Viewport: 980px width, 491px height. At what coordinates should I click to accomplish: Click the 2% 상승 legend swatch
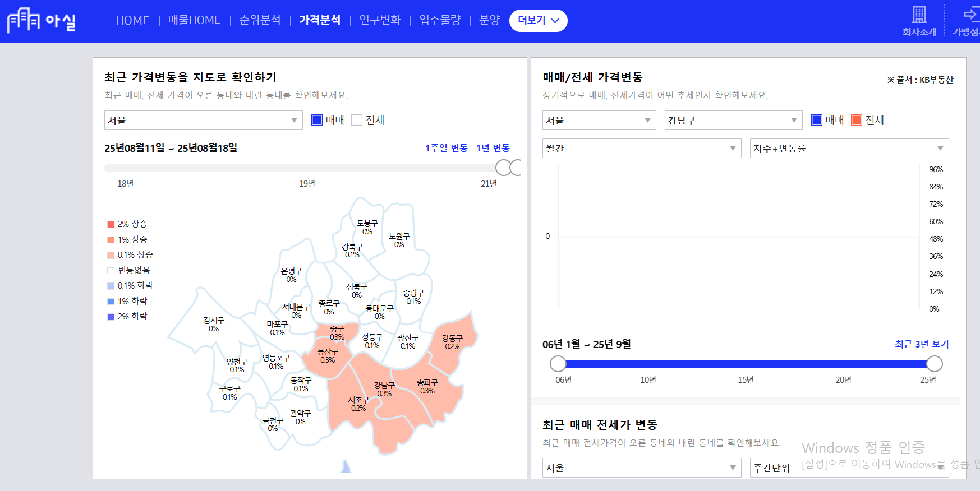tap(111, 224)
